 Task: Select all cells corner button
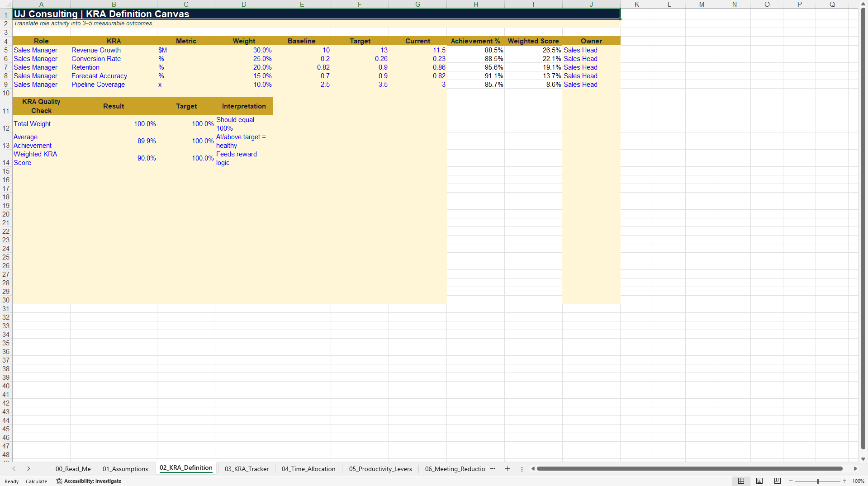6,4
